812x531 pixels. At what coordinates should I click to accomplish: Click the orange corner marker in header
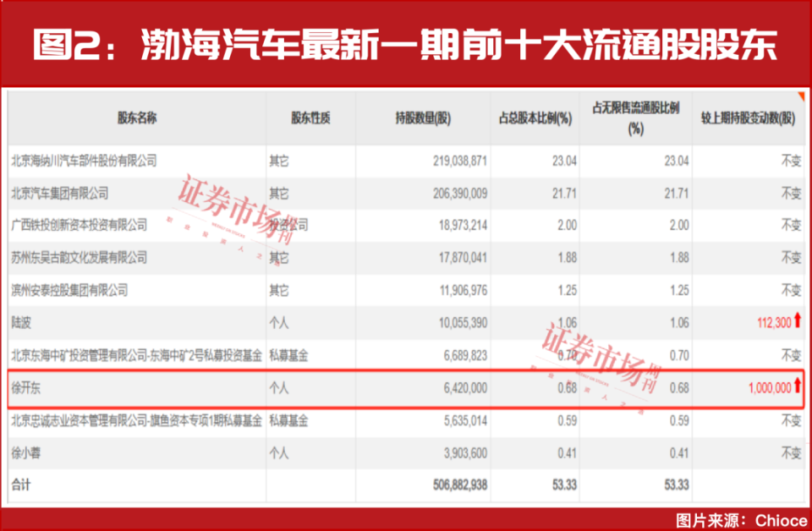(x=801, y=96)
